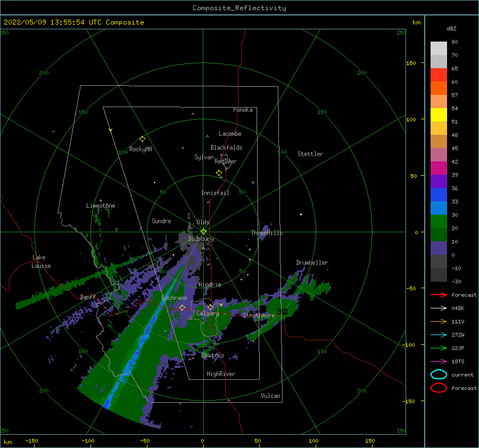The width and height of the screenshot is (479, 448).
Task: Click the -150 tick on bottom axis
Action: point(31,441)
